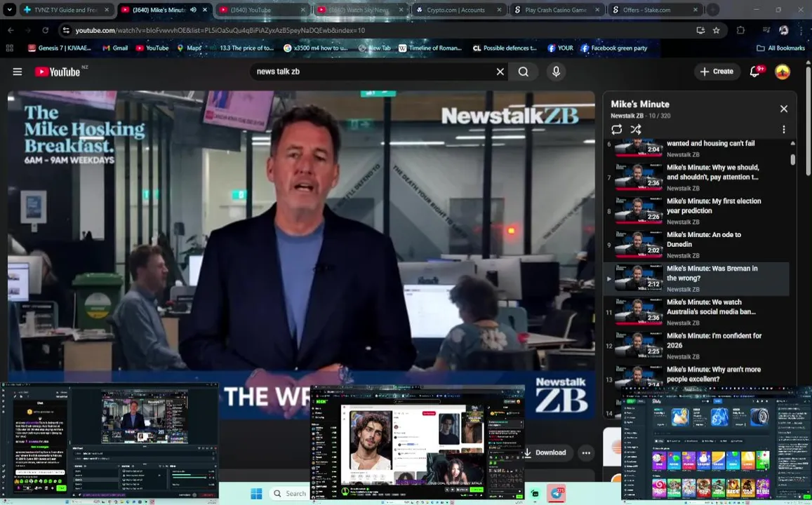The height and width of the screenshot is (505, 812).
Task: Reload the YouTube page
Action: [x=45, y=30]
